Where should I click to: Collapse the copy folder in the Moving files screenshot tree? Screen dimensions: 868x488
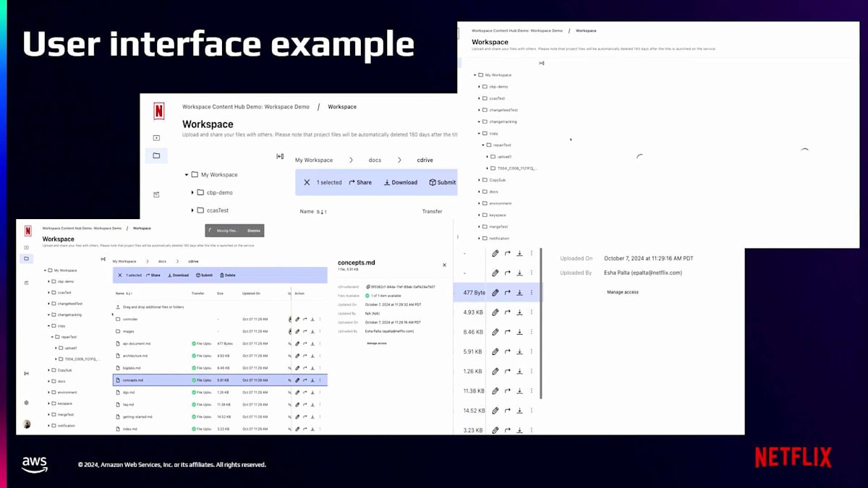50,326
